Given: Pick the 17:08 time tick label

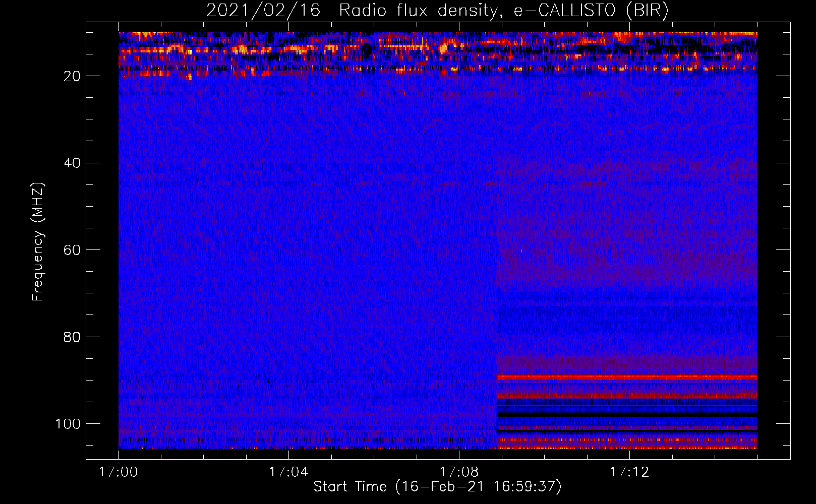Looking at the screenshot, I should [x=459, y=472].
